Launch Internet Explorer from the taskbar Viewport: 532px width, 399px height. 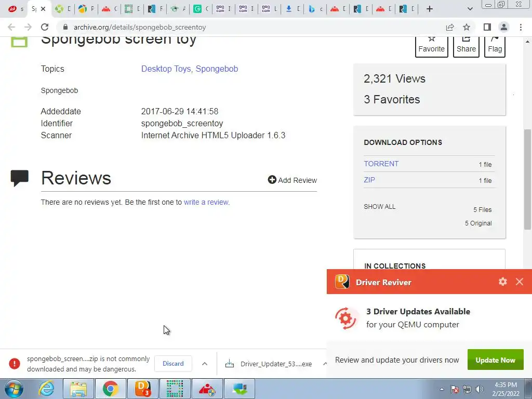click(46, 389)
